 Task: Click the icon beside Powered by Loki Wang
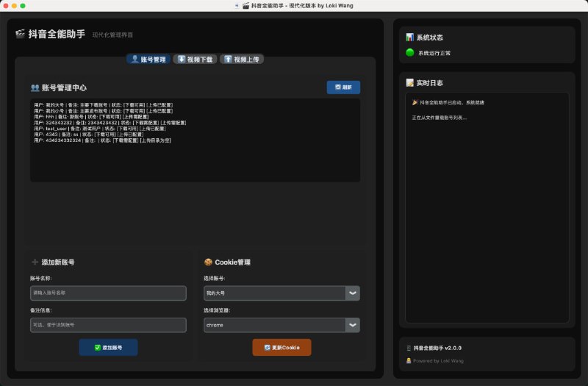pyautogui.click(x=408, y=360)
